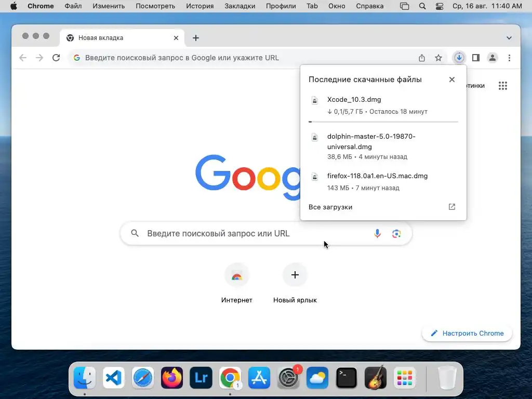
Task: Open App Store from the Dock
Action: point(259,378)
